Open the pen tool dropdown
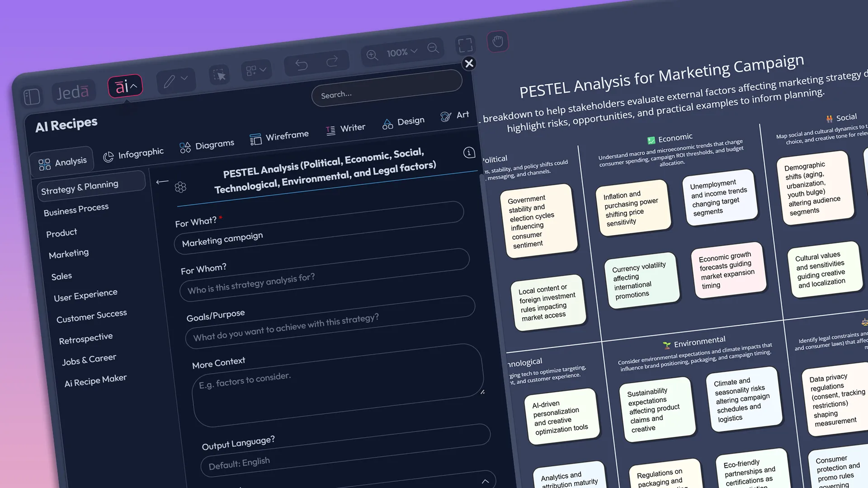The height and width of the screenshot is (488, 868). click(x=176, y=81)
